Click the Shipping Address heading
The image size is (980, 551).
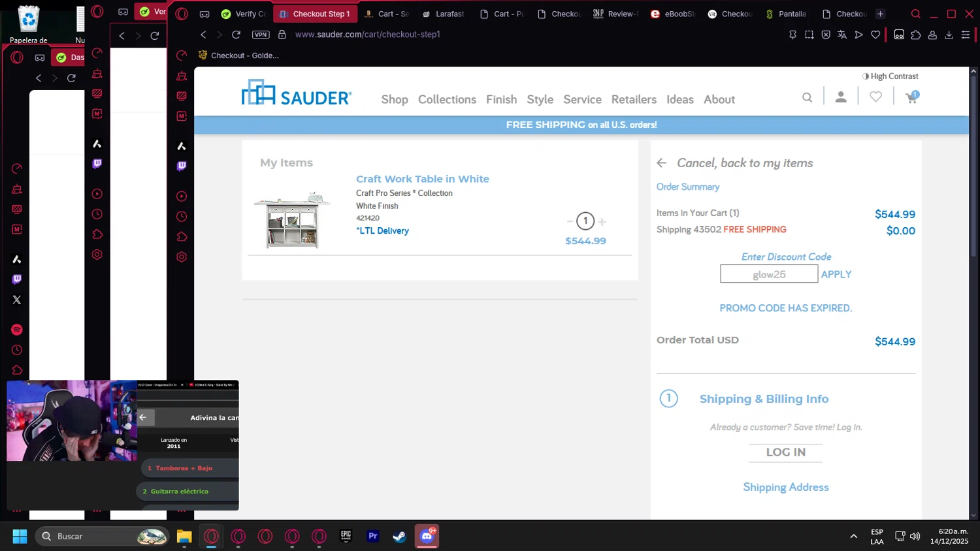785,487
